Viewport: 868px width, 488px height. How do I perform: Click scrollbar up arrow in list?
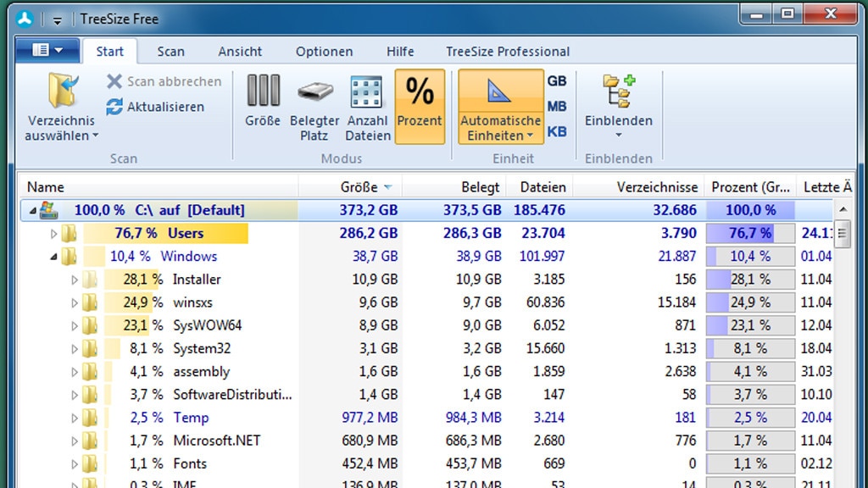(843, 210)
